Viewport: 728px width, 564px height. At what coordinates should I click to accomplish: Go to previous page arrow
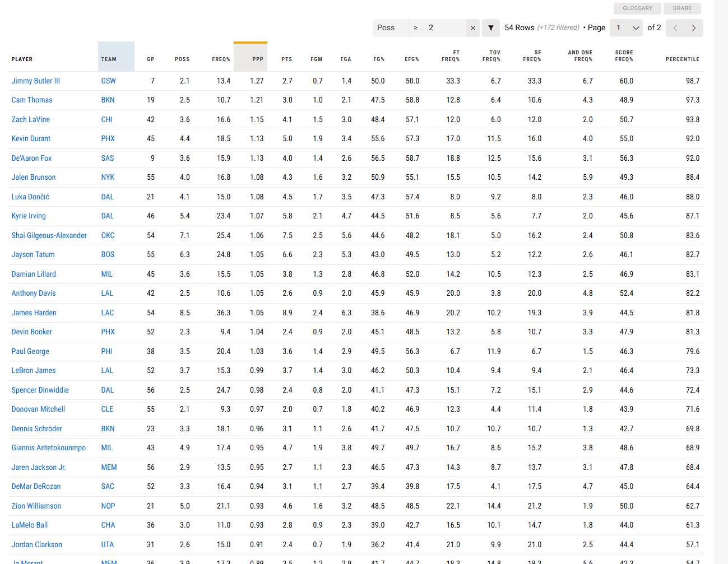[675, 28]
